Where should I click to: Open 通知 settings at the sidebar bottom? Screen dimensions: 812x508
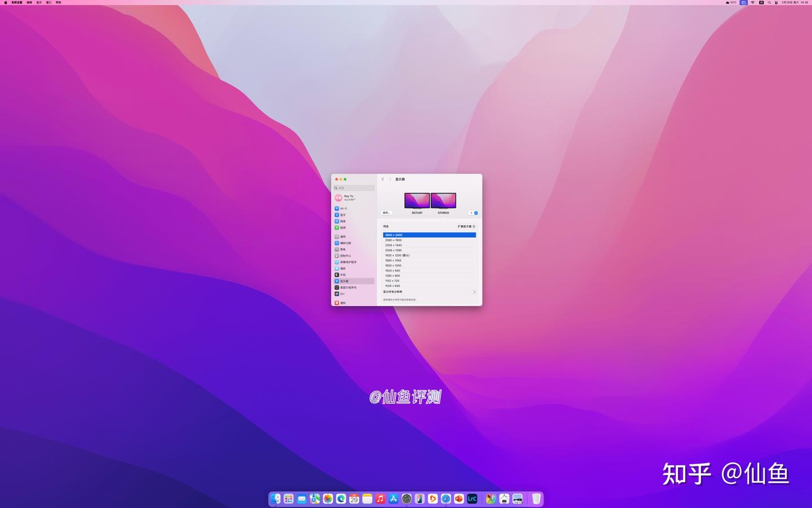[x=342, y=303]
